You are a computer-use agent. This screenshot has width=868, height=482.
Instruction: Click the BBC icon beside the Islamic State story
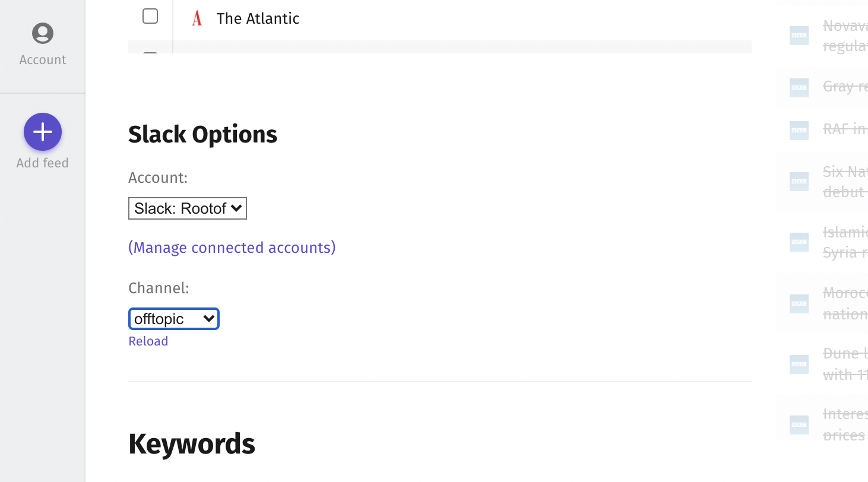799,242
